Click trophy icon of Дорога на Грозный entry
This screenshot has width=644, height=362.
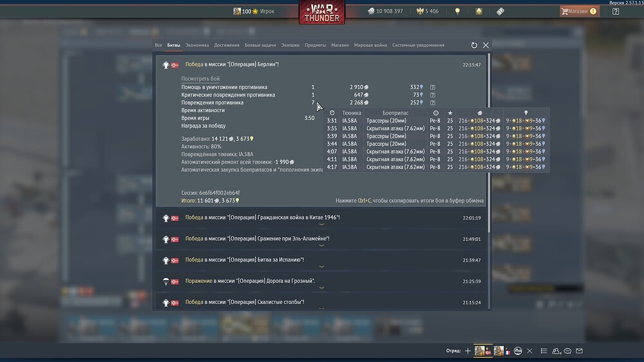point(166,281)
